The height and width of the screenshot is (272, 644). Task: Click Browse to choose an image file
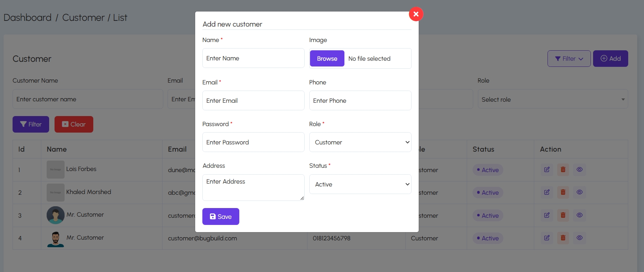(327, 59)
